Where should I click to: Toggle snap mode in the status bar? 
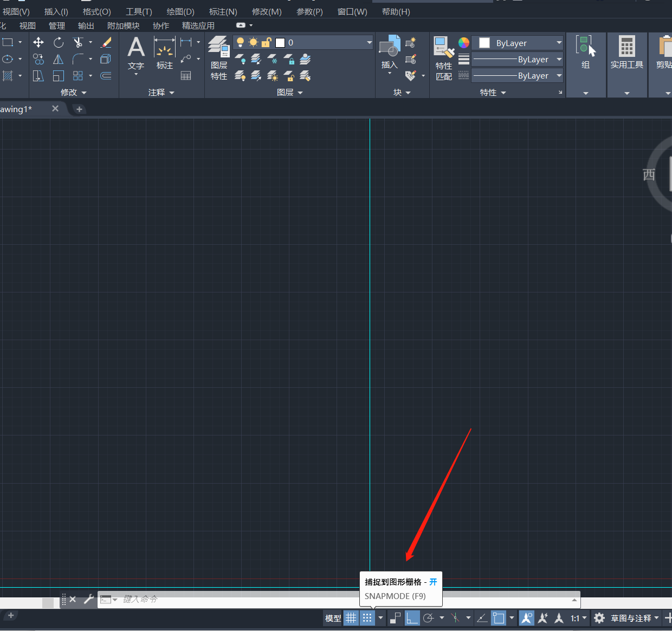(x=367, y=618)
